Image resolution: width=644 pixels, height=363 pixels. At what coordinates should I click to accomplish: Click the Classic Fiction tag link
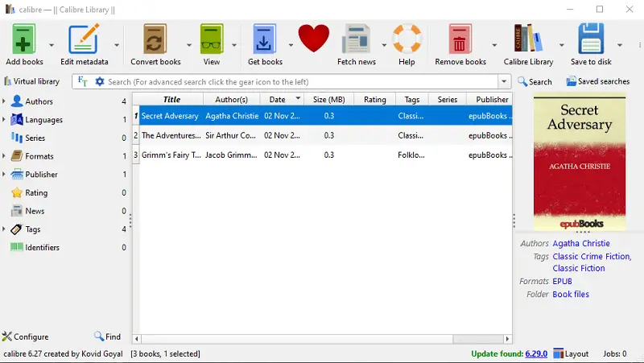[578, 268]
